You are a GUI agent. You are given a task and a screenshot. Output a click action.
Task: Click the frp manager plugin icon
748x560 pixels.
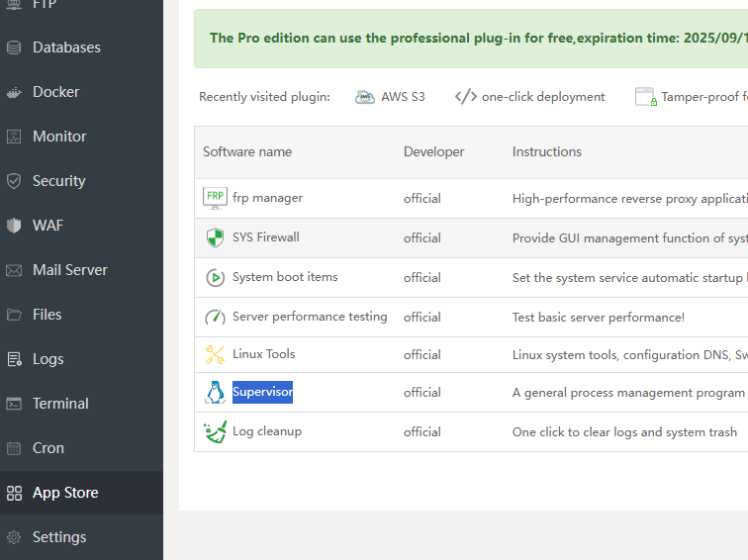click(x=215, y=198)
